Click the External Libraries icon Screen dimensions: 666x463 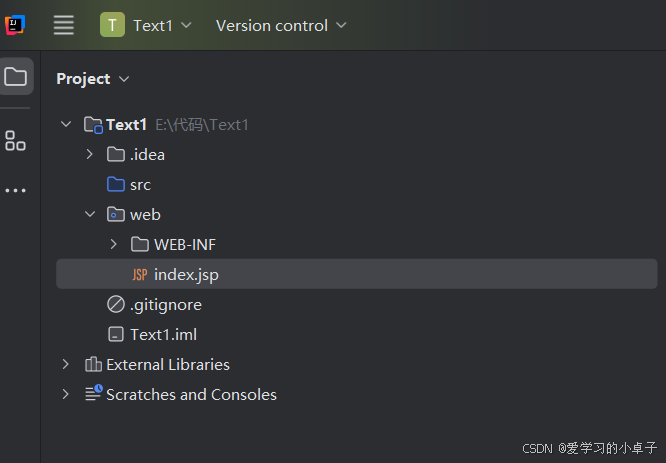(x=93, y=364)
